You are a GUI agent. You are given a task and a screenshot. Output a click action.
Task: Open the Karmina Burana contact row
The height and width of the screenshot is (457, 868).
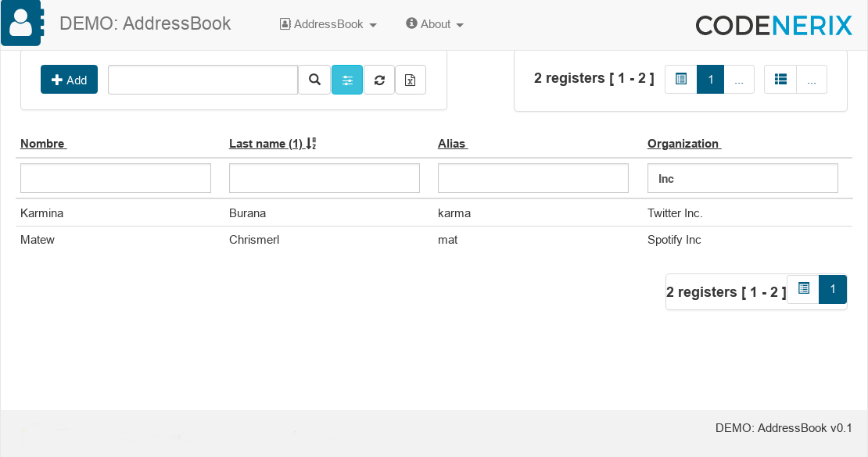pyautogui.click(x=434, y=213)
